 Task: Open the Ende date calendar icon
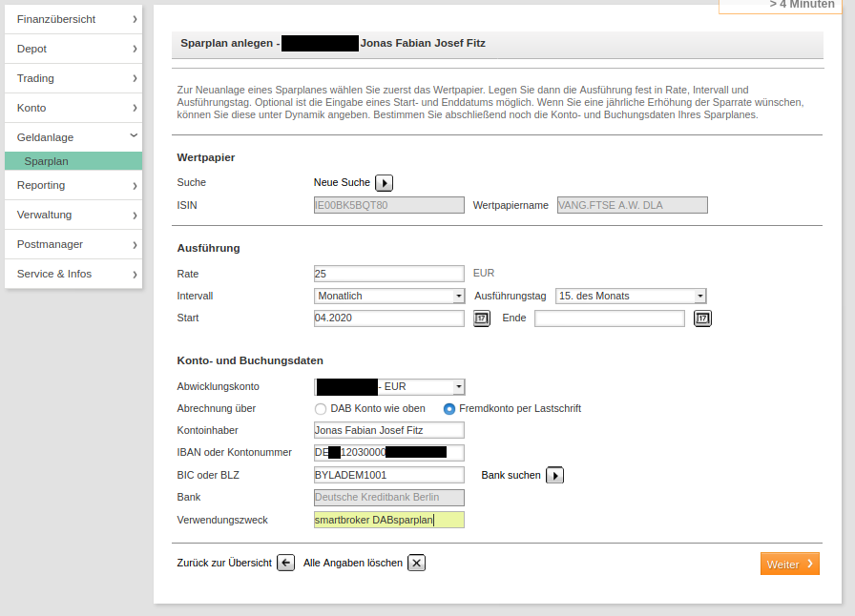coord(702,318)
